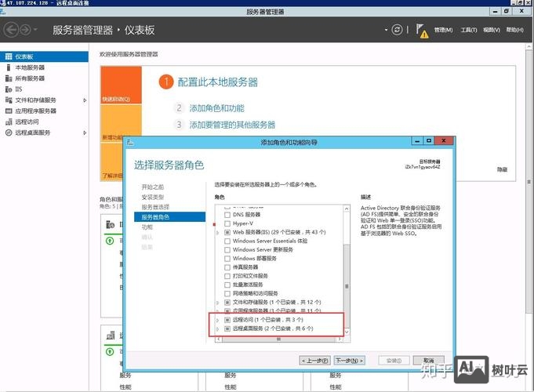Check the DNS 服务器 role checkbox
Image resolution: width=534 pixels, height=392 pixels.
point(227,215)
